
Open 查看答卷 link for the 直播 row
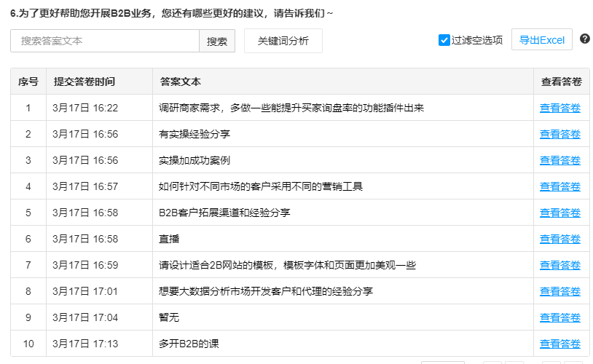click(560, 239)
